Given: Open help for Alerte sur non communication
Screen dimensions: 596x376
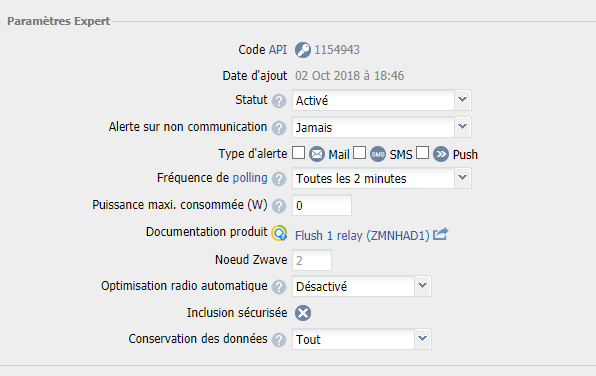Looking at the screenshot, I should pos(279,128).
